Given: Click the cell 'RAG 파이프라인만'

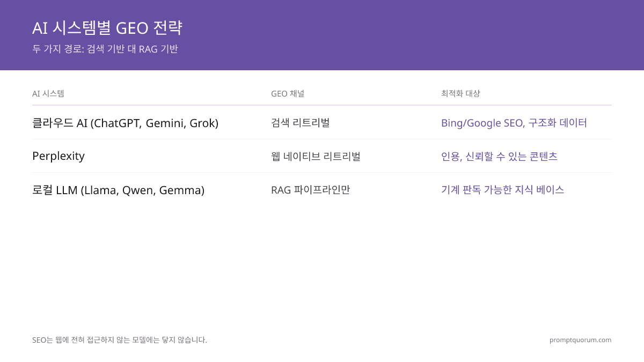Looking at the screenshot, I should coord(310,189).
